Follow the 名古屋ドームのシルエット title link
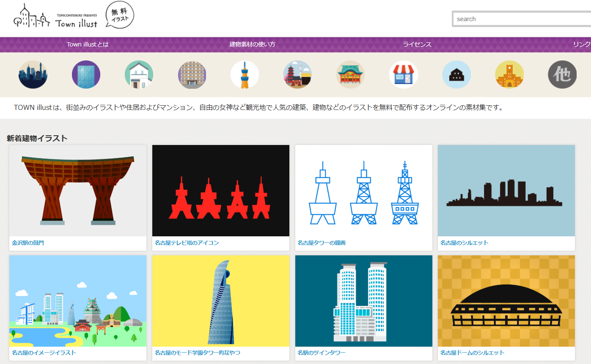 pos(473,353)
